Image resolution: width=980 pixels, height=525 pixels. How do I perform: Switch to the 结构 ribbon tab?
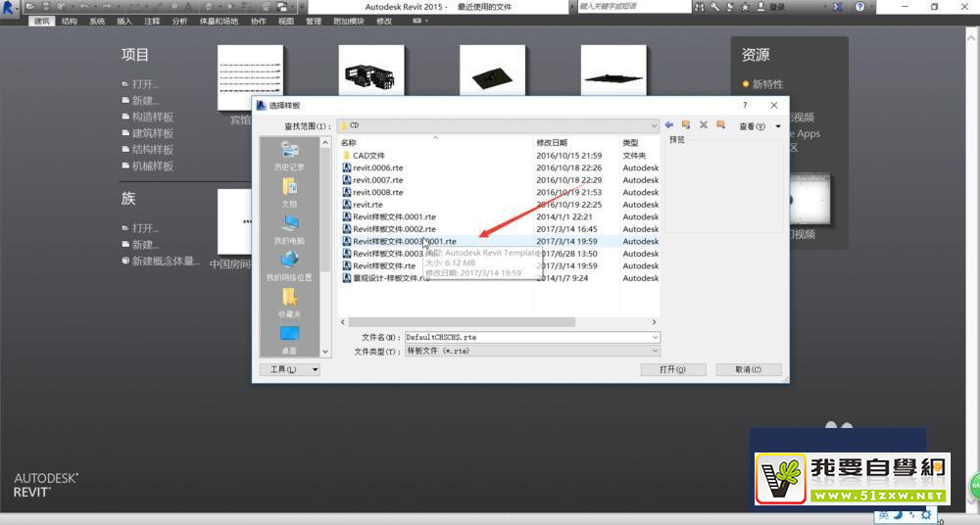pyautogui.click(x=70, y=21)
